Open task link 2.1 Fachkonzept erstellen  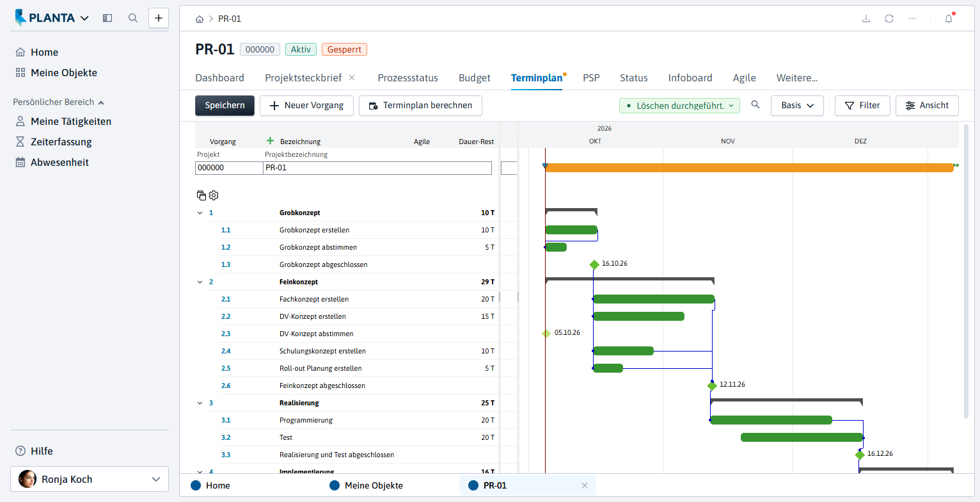tap(226, 299)
